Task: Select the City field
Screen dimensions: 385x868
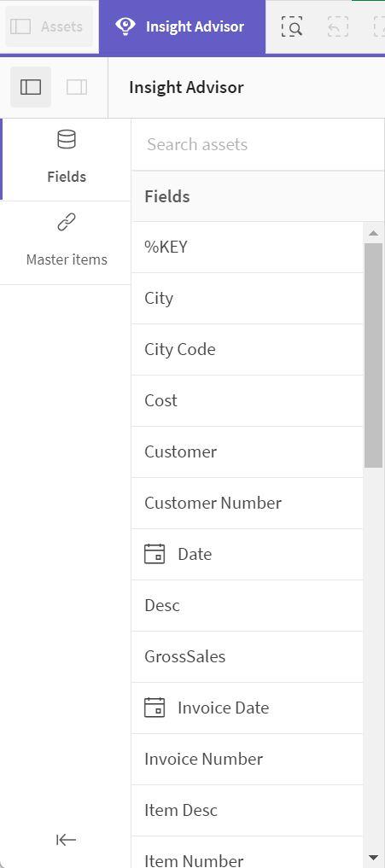Action: pyautogui.click(x=247, y=299)
